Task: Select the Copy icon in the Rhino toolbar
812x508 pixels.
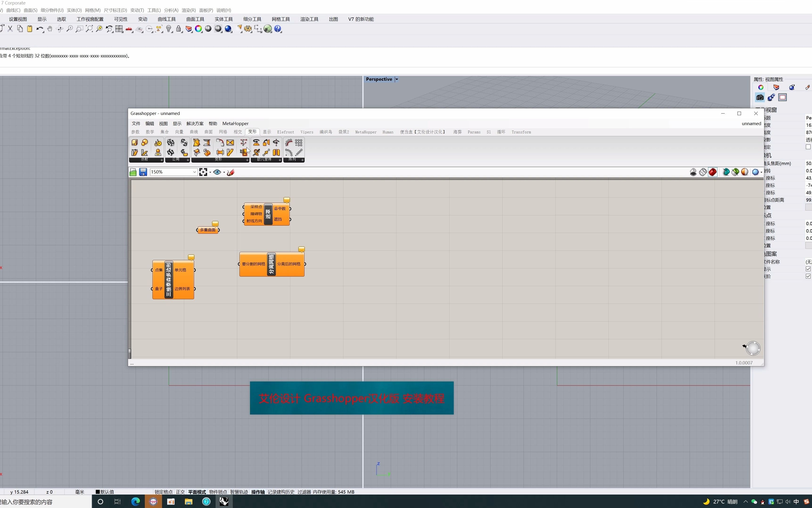Action: (20, 29)
